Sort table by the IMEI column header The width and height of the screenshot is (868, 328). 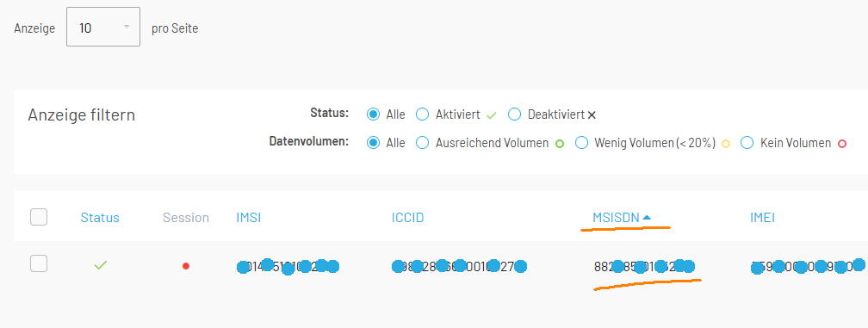click(x=762, y=218)
